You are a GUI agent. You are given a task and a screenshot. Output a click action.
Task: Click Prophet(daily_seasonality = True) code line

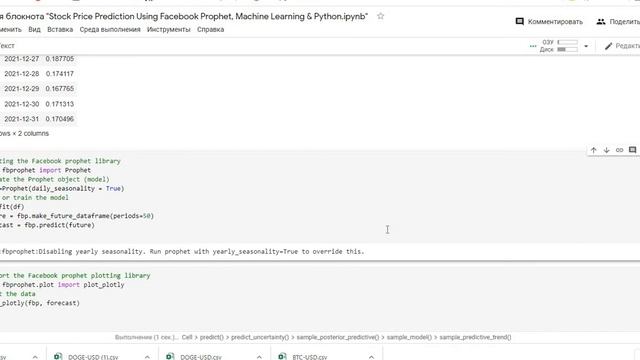point(62,189)
